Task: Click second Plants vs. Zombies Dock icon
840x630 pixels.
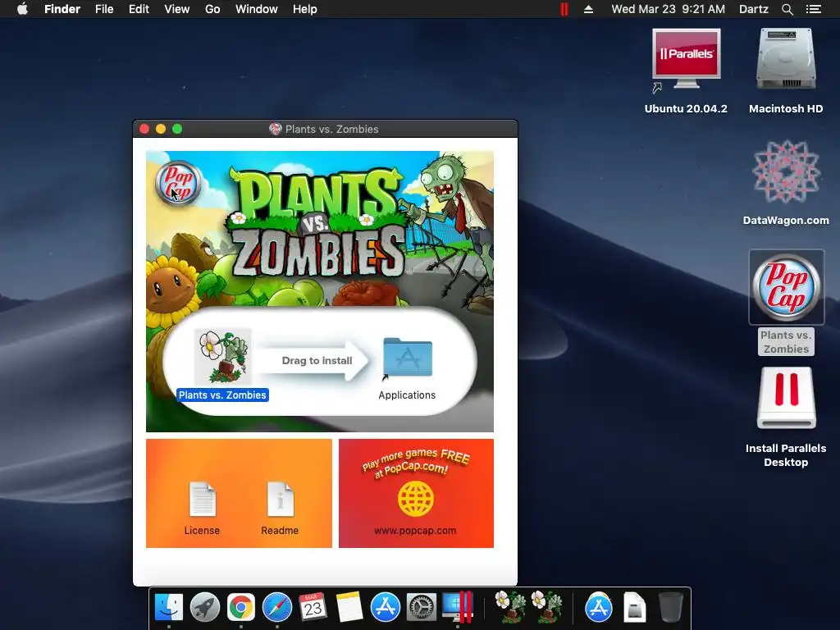Action: (546, 608)
